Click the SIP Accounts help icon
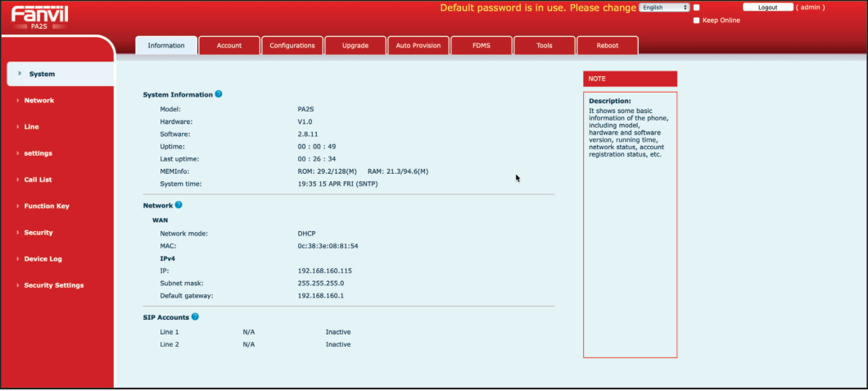This screenshot has width=868, height=391. click(195, 316)
